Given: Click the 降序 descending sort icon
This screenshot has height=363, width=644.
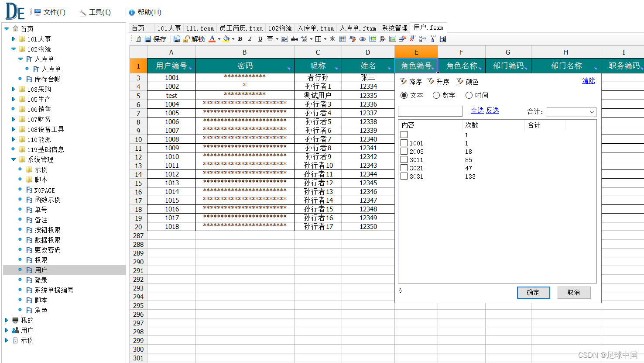Looking at the screenshot, I should [x=403, y=81].
